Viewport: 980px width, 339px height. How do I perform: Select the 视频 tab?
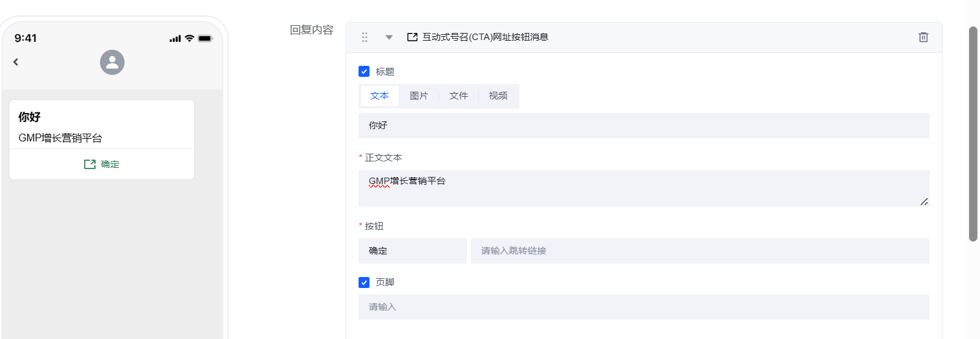click(498, 96)
